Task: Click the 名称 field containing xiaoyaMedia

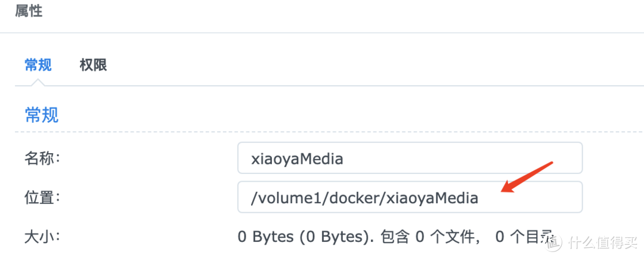Action: pyautogui.click(x=409, y=158)
